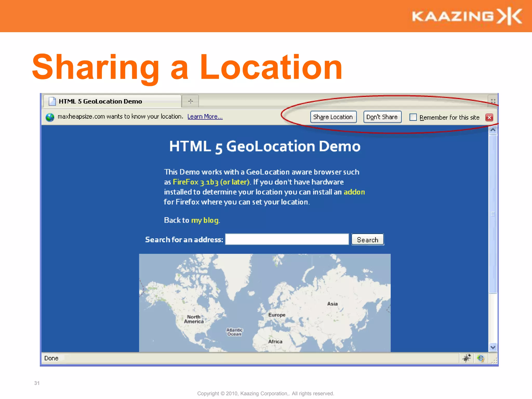Click the globe icon in notification bar
The height and width of the screenshot is (399, 532).
[x=50, y=117]
